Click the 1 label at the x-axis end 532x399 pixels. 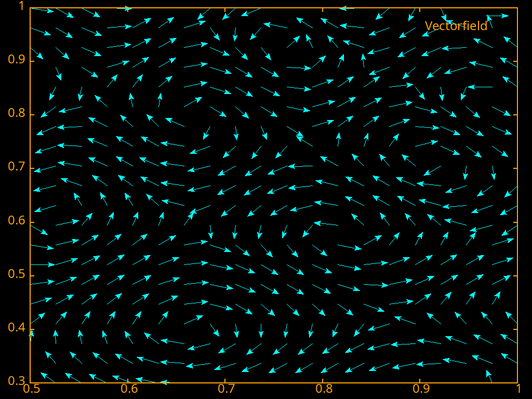point(519,389)
